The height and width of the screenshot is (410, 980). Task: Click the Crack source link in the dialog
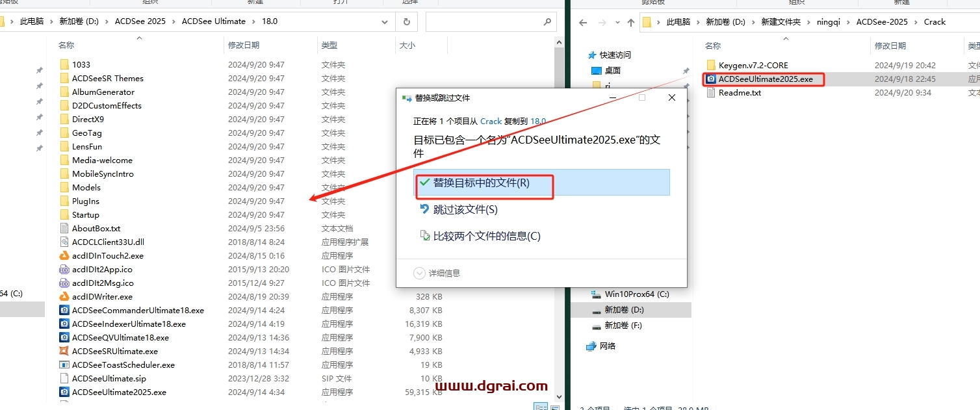[x=491, y=121]
